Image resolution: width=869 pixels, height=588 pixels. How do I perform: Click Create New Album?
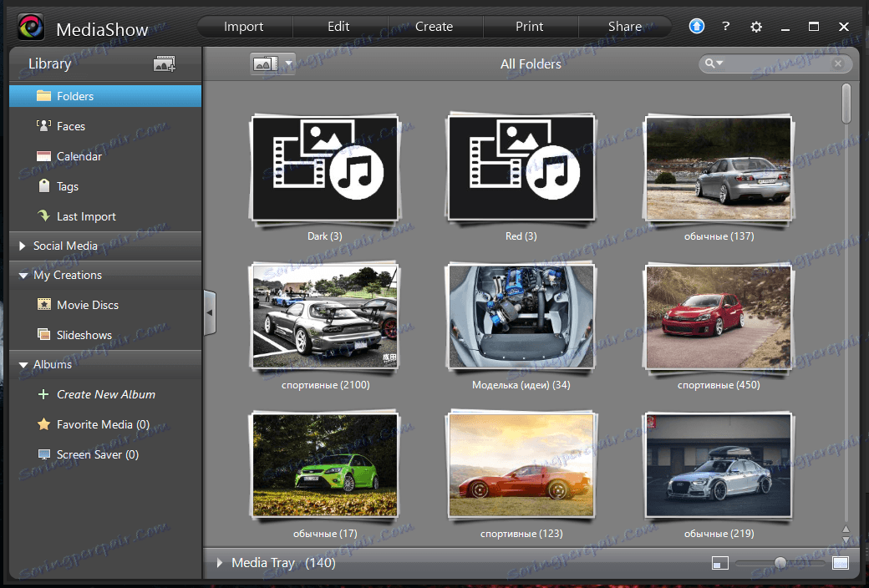(105, 394)
